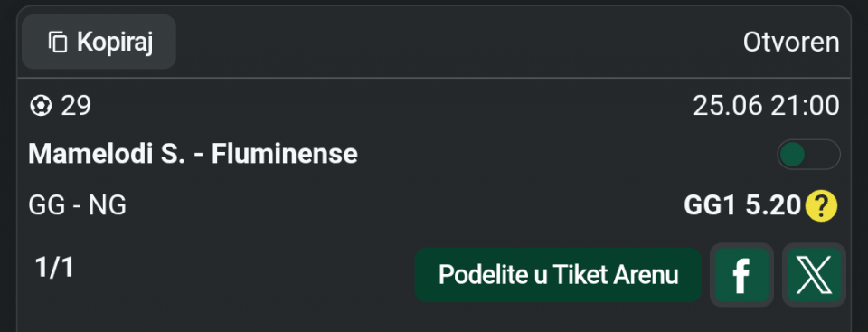Viewport: 868px width, 332px height.
Task: Click the Kopiraj button
Action: [99, 43]
